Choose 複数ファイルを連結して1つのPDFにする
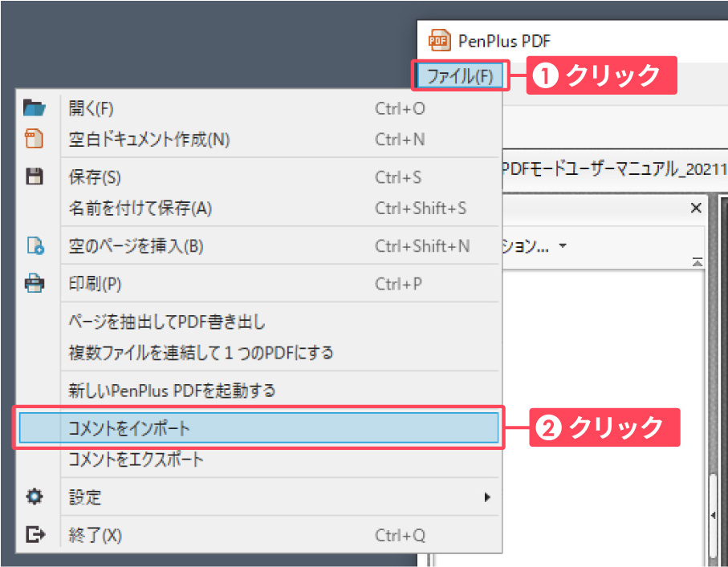The width and height of the screenshot is (728, 567). (258, 353)
